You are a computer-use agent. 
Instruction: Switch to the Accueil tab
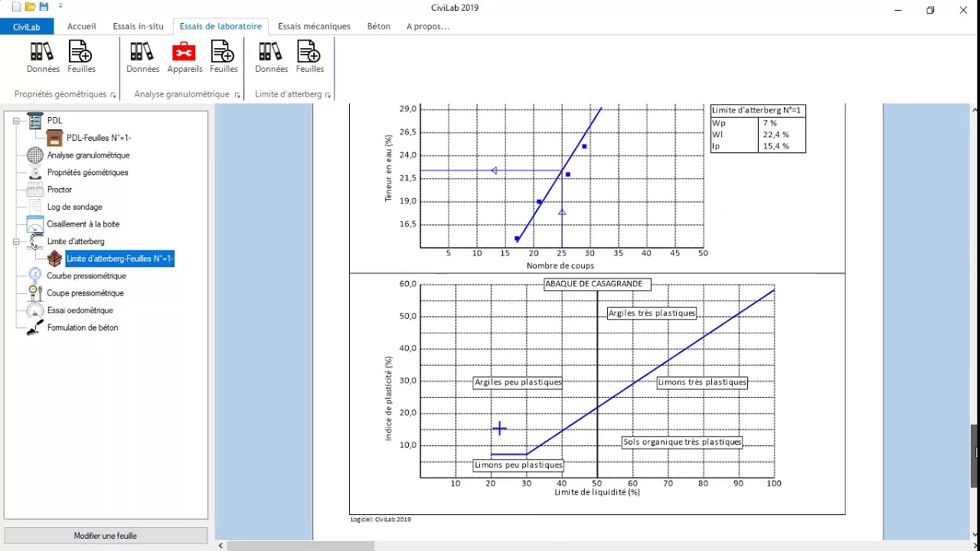[x=82, y=26]
